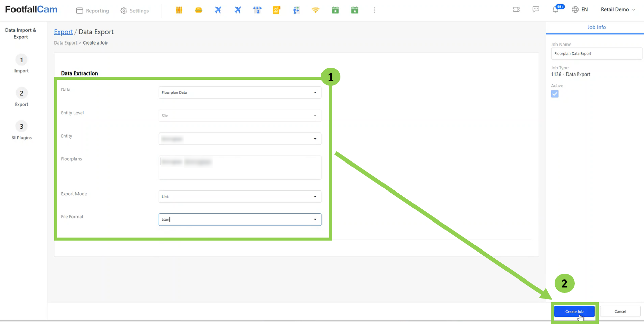
Task: Show more modules via three-dot icon
Action: [374, 10]
